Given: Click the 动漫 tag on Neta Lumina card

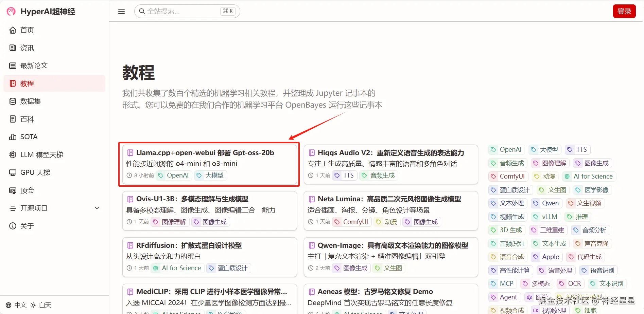Looking at the screenshot, I should pyautogui.click(x=387, y=222).
